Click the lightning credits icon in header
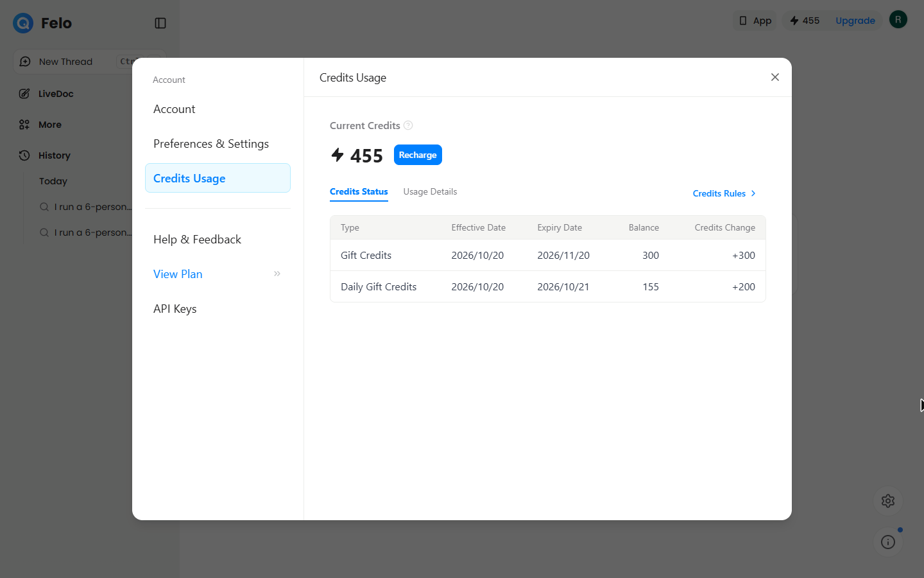The image size is (924, 578). pyautogui.click(x=794, y=21)
